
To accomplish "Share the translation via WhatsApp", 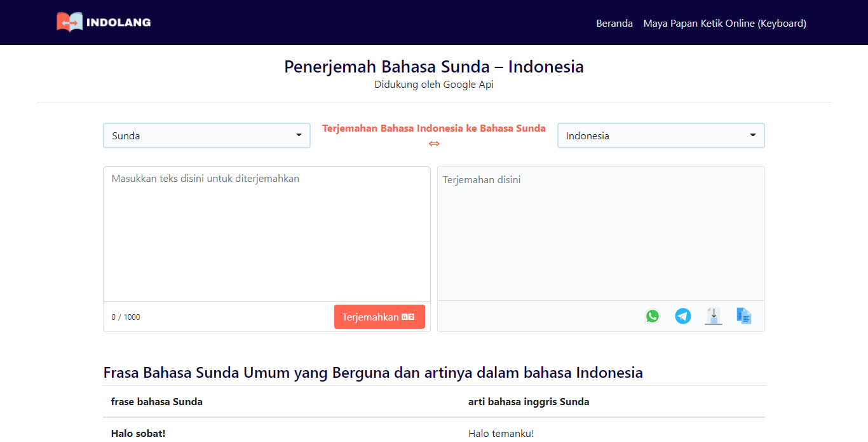I will (652, 316).
